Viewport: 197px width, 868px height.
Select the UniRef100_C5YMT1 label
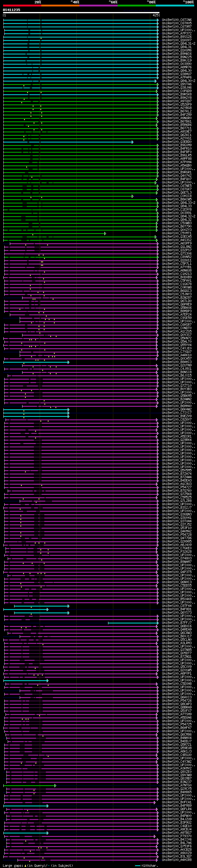pos(177,233)
